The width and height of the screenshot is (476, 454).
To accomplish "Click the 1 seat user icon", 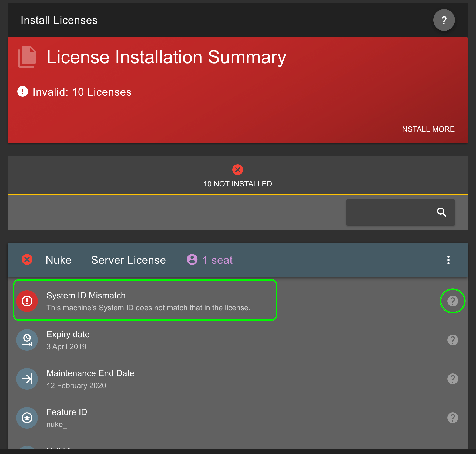I will click(x=192, y=260).
